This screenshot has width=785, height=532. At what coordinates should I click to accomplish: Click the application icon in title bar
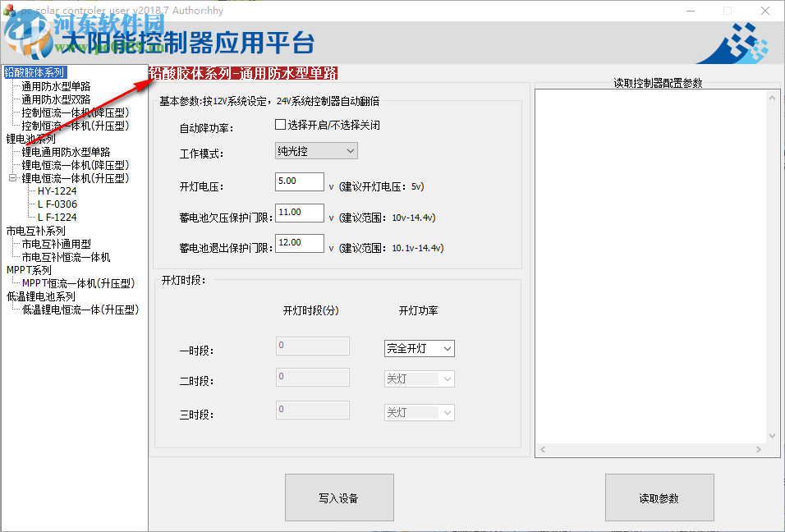(8, 10)
